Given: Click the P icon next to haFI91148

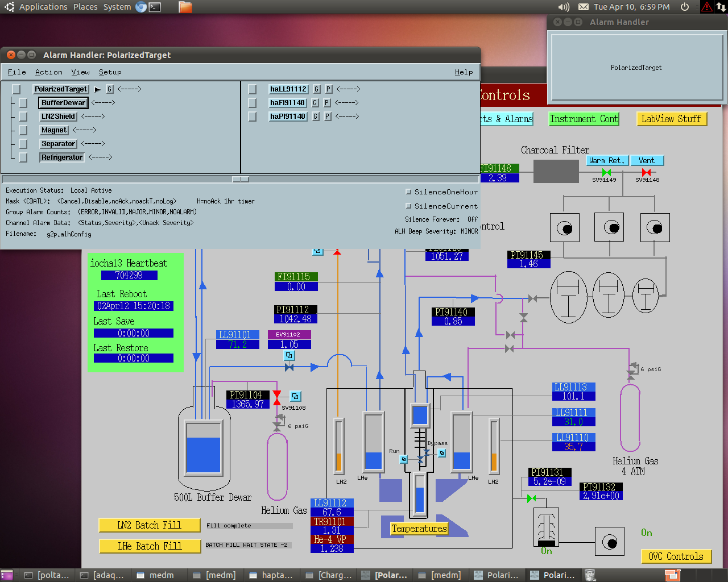Looking at the screenshot, I should pos(327,103).
